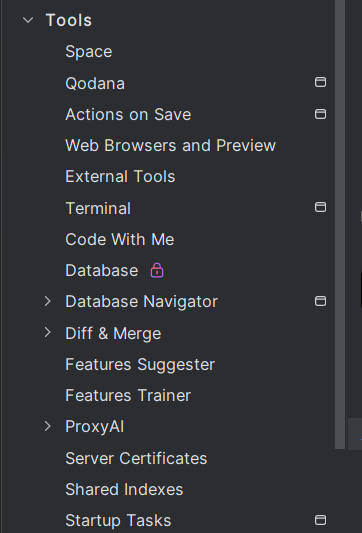Open Server Certificates settings
The width and height of the screenshot is (362, 533).
tap(136, 458)
